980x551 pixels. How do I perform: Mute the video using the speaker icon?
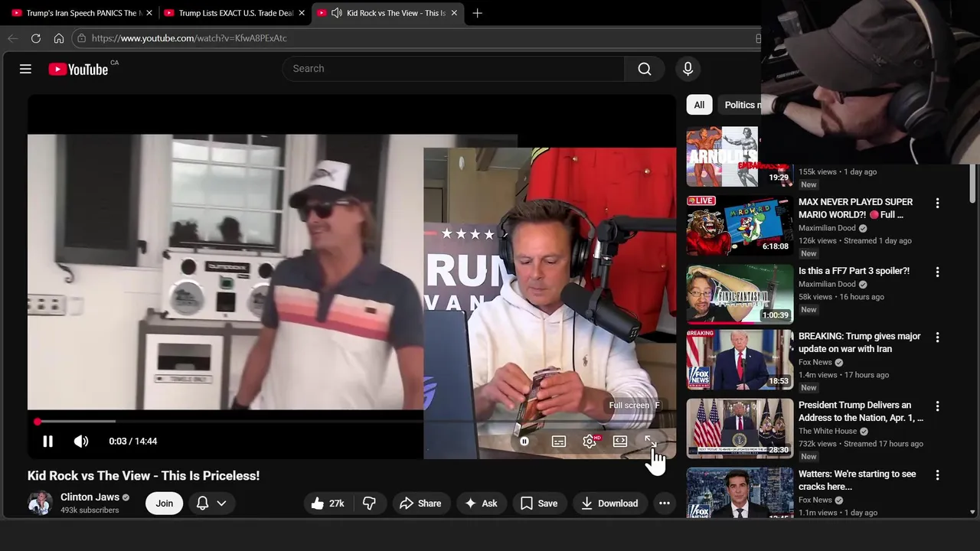(x=81, y=441)
